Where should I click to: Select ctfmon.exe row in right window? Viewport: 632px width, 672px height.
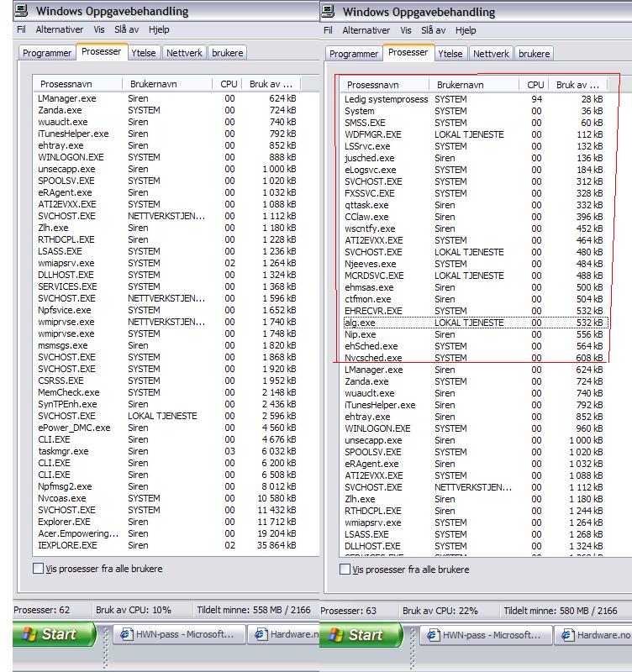click(x=474, y=299)
